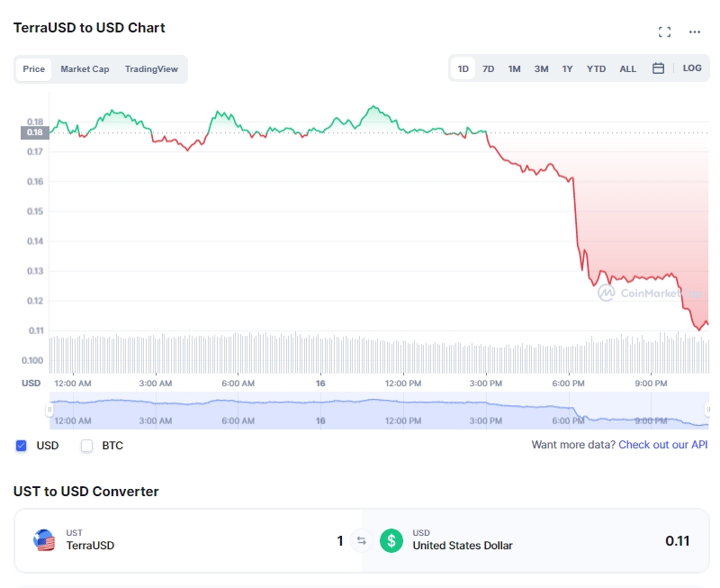Show the YTD time range
Image resolution: width=720 pixels, height=588 pixels.
[x=596, y=68]
